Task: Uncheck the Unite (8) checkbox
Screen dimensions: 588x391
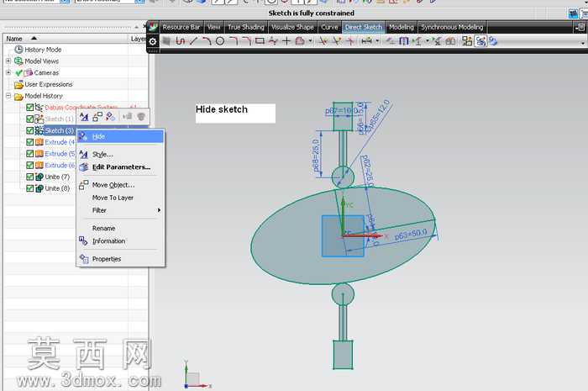Action: 30,188
